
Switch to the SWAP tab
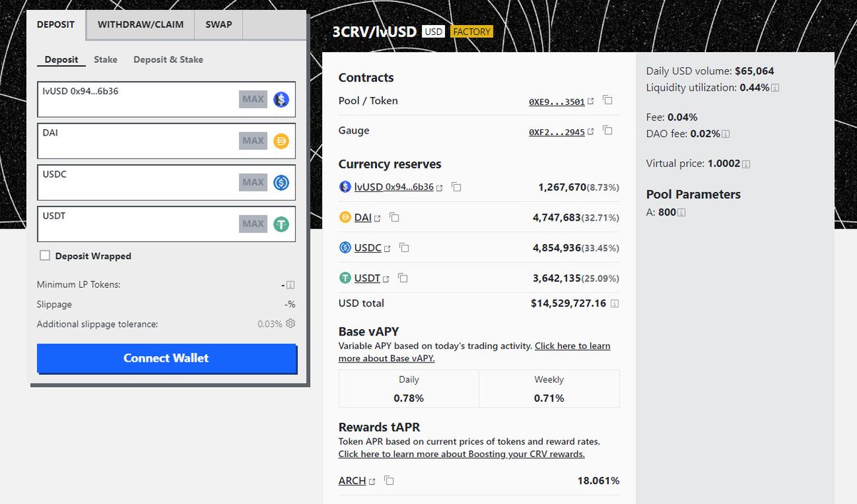point(219,24)
